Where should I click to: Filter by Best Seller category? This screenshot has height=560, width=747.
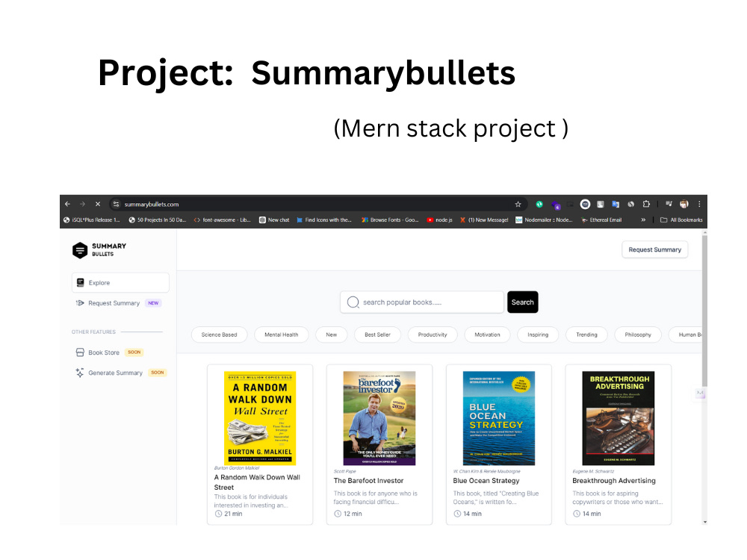377,335
